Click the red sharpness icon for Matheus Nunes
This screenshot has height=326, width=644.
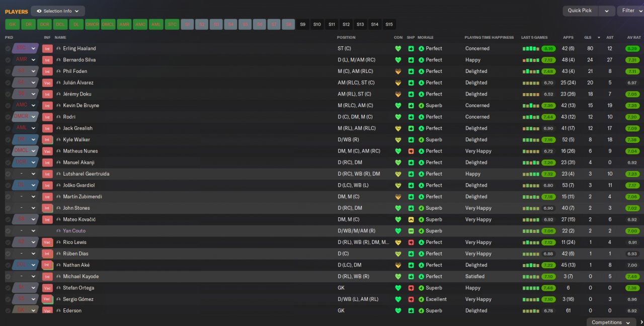[x=411, y=151]
